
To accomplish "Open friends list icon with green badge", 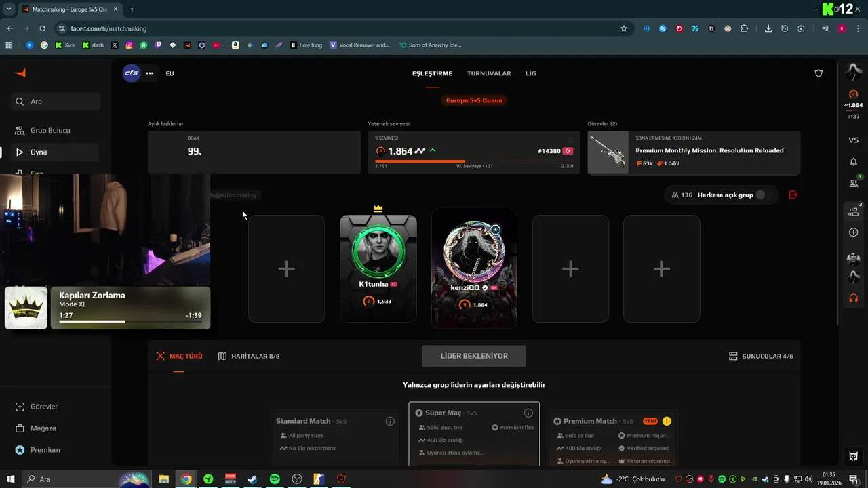I will click(853, 183).
